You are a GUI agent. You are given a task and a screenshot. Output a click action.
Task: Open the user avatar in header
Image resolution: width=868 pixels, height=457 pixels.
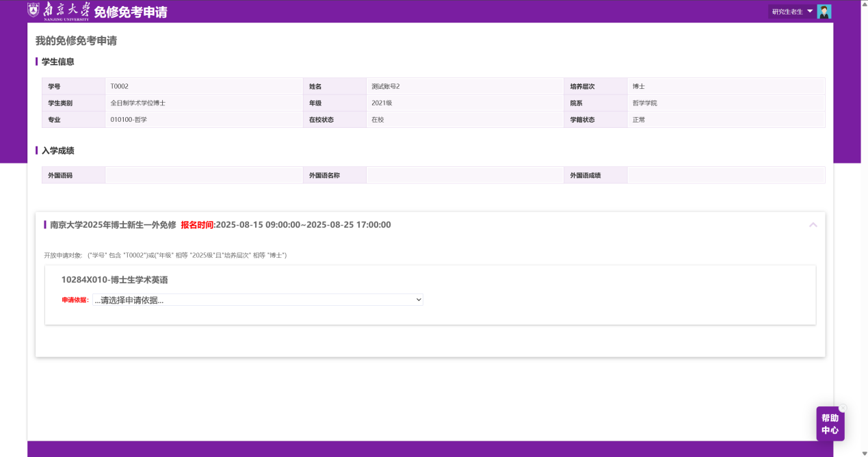tap(824, 12)
